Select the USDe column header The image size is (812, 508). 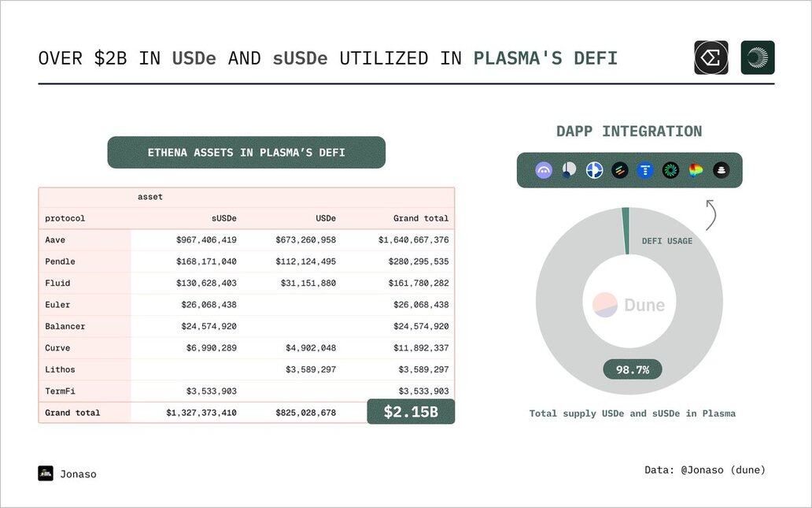click(325, 218)
